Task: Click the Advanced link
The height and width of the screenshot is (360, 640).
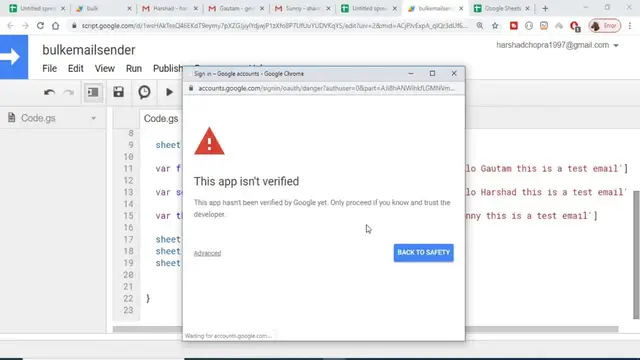Action: [x=207, y=253]
